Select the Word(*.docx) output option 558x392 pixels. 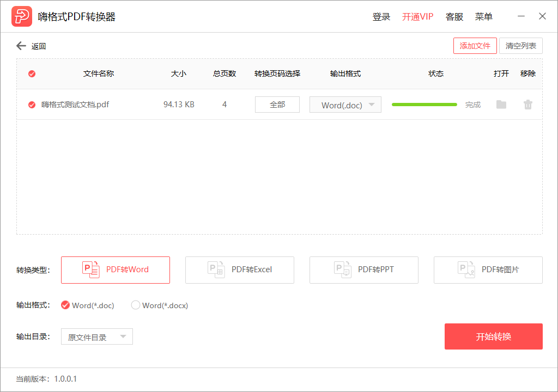[x=135, y=305]
